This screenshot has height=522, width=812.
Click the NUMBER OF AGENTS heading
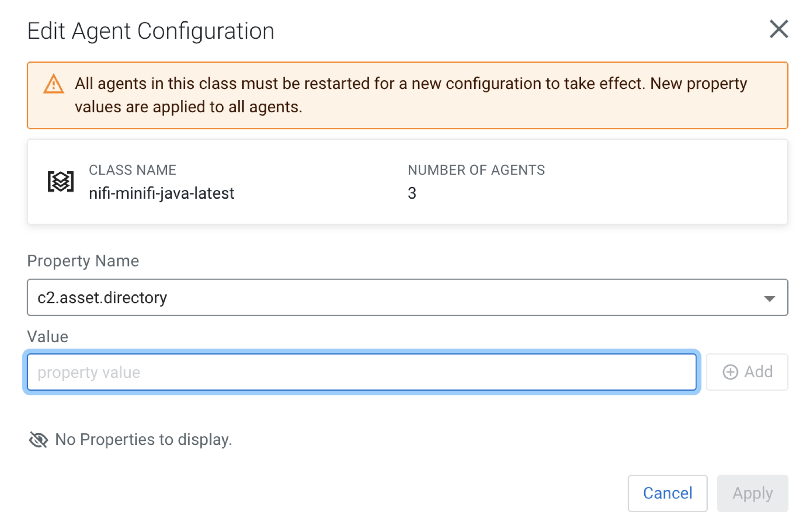[476, 170]
